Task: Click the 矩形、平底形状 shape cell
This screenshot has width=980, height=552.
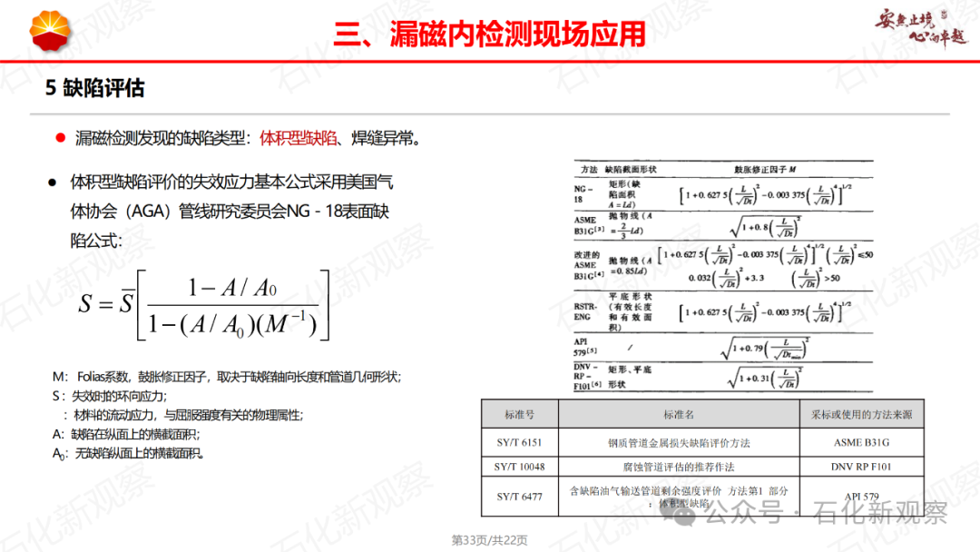Action: pyautogui.click(x=630, y=377)
